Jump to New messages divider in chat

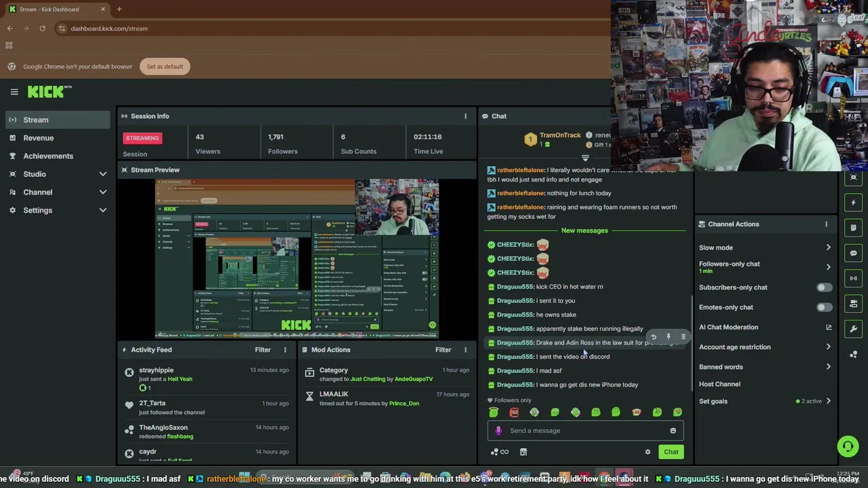pyautogui.click(x=585, y=230)
